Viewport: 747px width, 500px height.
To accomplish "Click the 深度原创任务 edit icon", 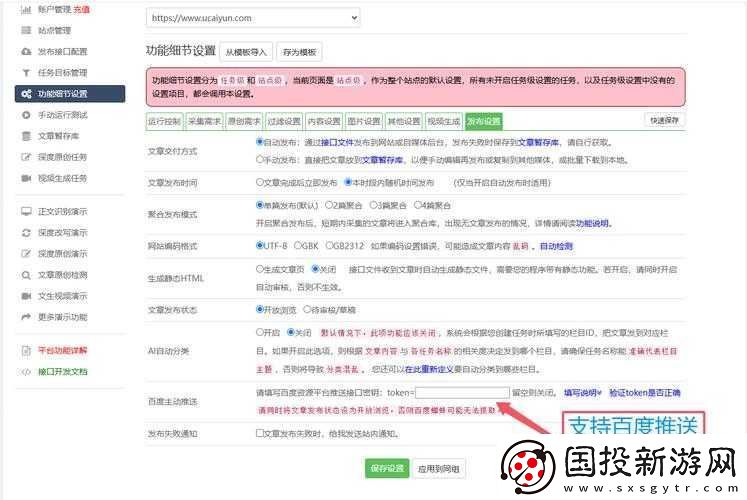I will point(26,157).
